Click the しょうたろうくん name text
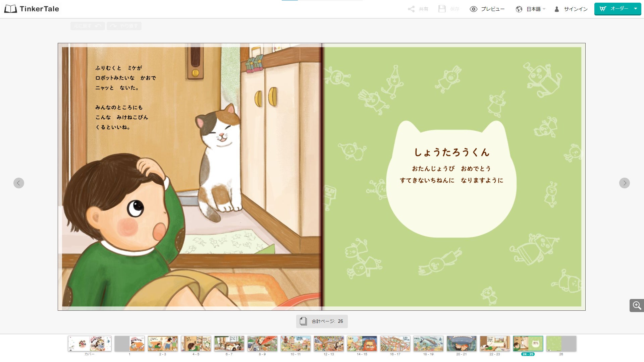The image size is (644, 362). click(x=451, y=153)
